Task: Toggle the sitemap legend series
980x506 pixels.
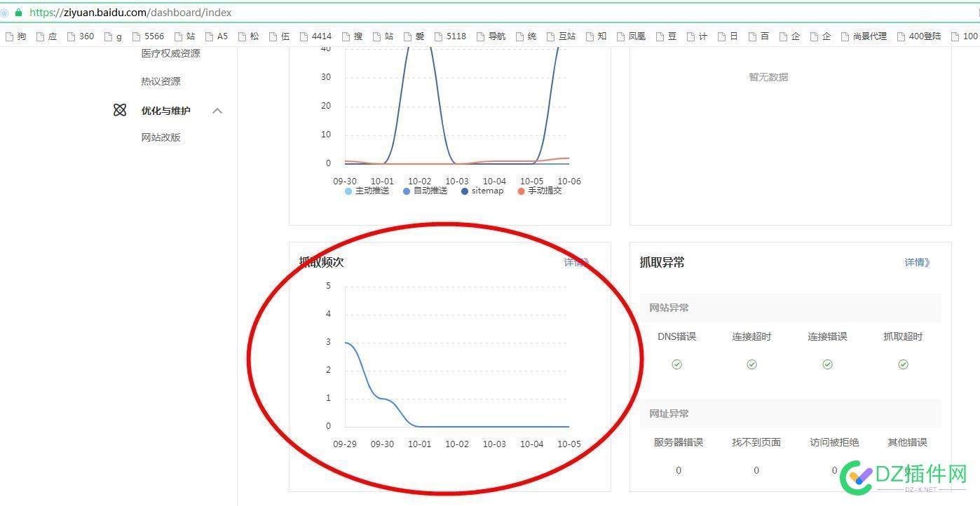Action: (482, 191)
